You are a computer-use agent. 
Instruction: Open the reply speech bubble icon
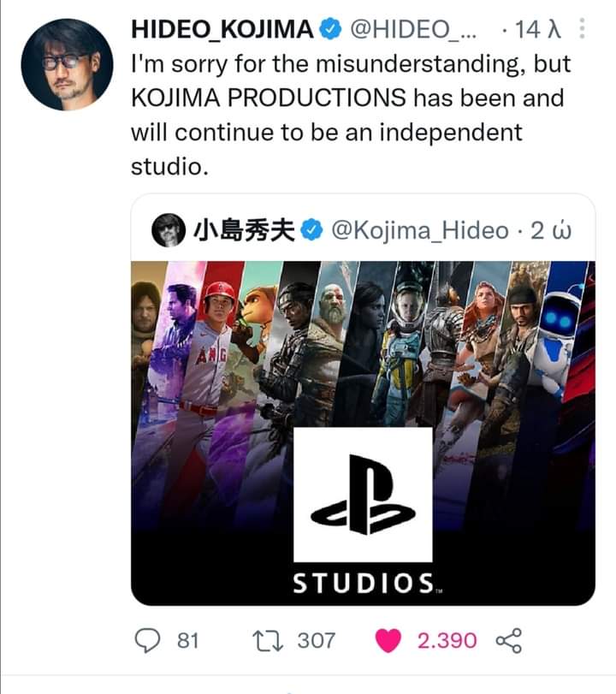click(150, 640)
